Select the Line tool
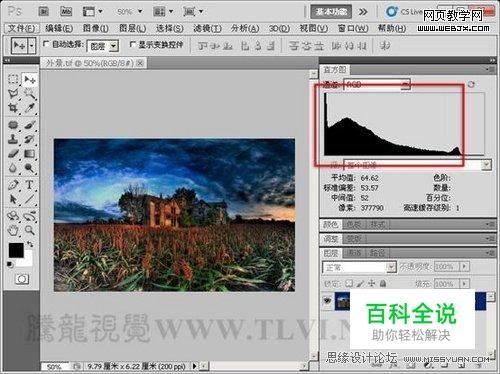Image resolution: width=500 pixels, height=374 pixels. [x=30, y=199]
